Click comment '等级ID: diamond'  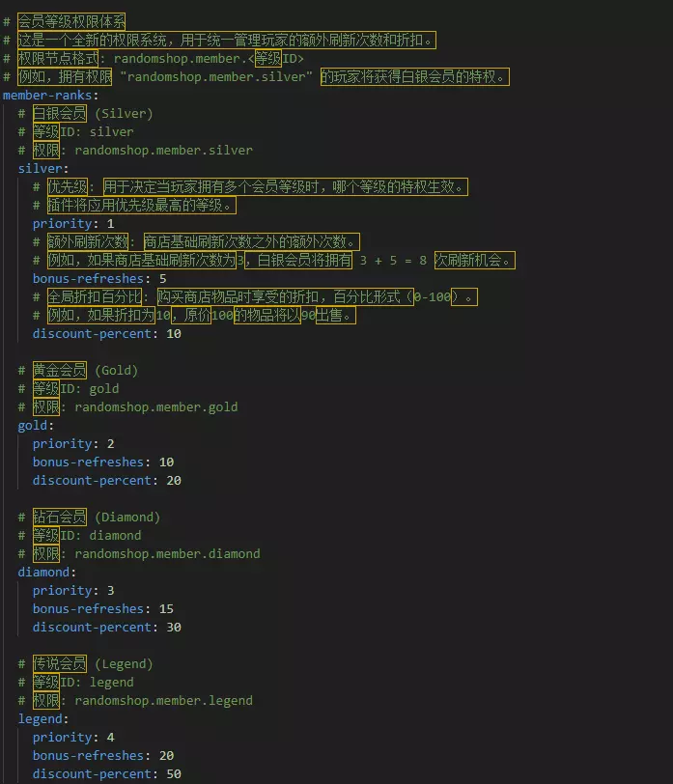[79, 536]
